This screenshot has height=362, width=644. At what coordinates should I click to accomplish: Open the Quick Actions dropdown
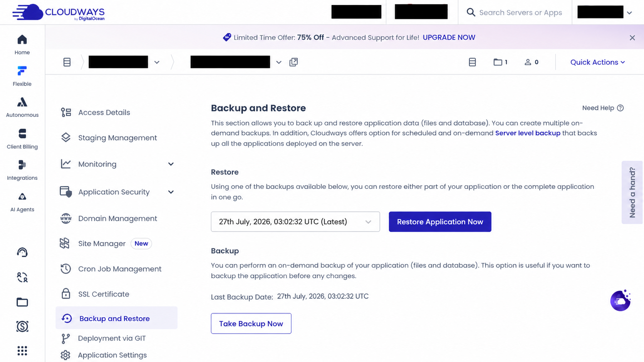click(x=597, y=62)
